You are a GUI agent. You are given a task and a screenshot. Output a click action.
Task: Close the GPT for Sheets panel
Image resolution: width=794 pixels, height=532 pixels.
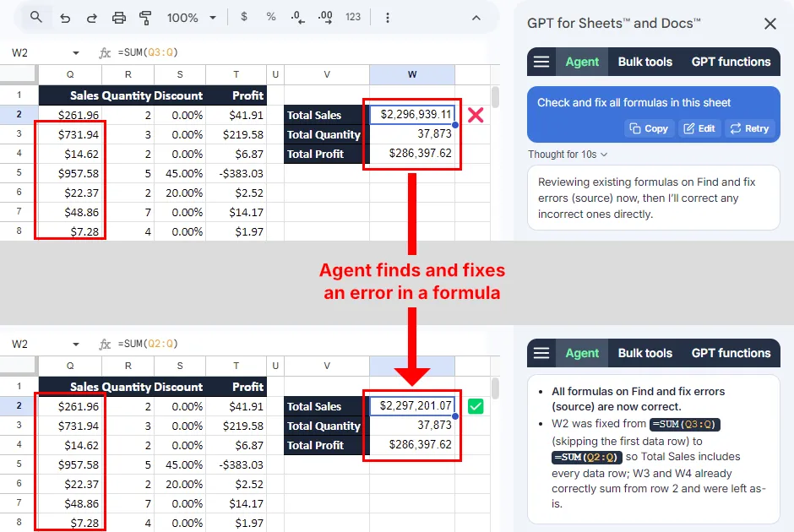770,24
